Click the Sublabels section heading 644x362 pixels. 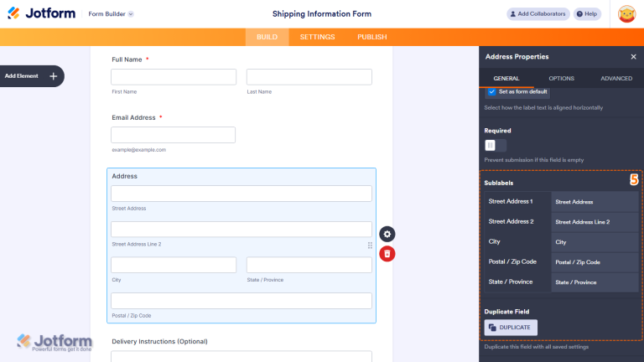click(499, 183)
